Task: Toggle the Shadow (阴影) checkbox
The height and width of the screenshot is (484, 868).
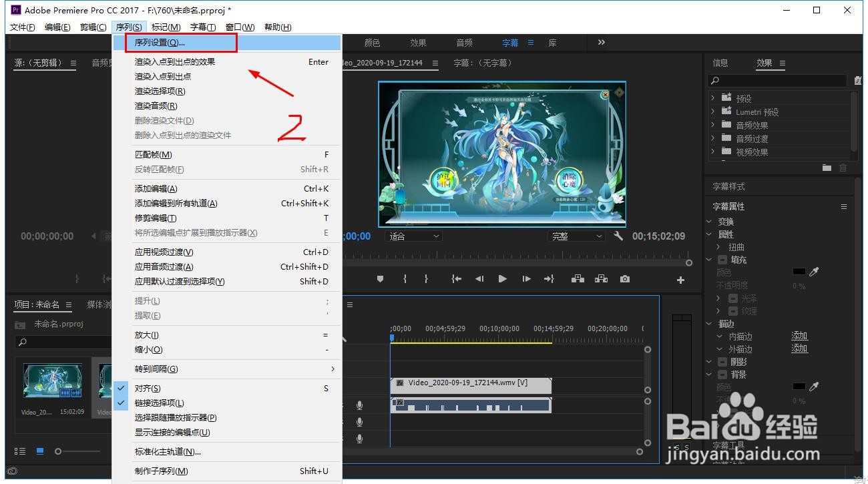Action: click(x=723, y=362)
